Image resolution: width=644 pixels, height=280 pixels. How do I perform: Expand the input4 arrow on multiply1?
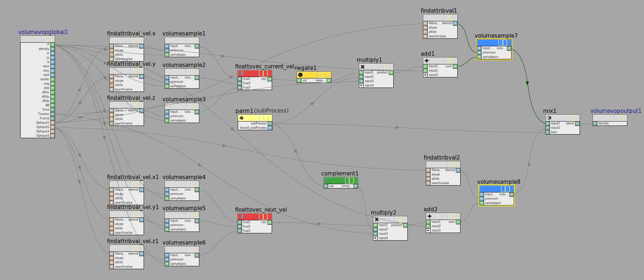point(361,85)
